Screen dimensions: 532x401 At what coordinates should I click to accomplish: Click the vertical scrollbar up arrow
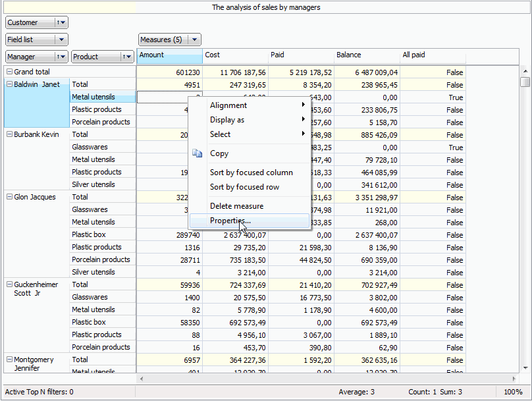(x=525, y=71)
